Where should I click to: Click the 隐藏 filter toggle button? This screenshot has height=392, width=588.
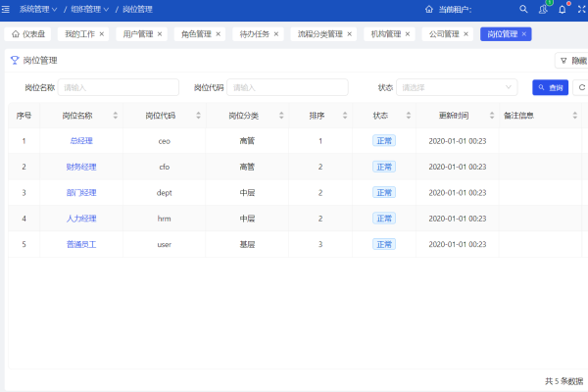572,61
